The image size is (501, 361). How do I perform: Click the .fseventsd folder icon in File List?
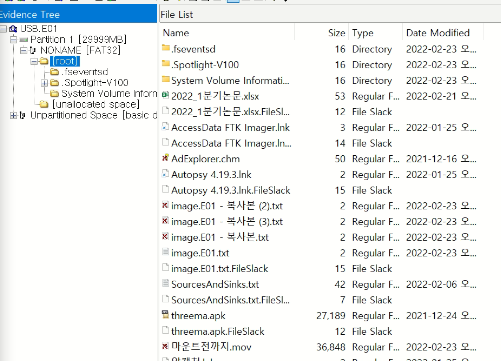166,48
